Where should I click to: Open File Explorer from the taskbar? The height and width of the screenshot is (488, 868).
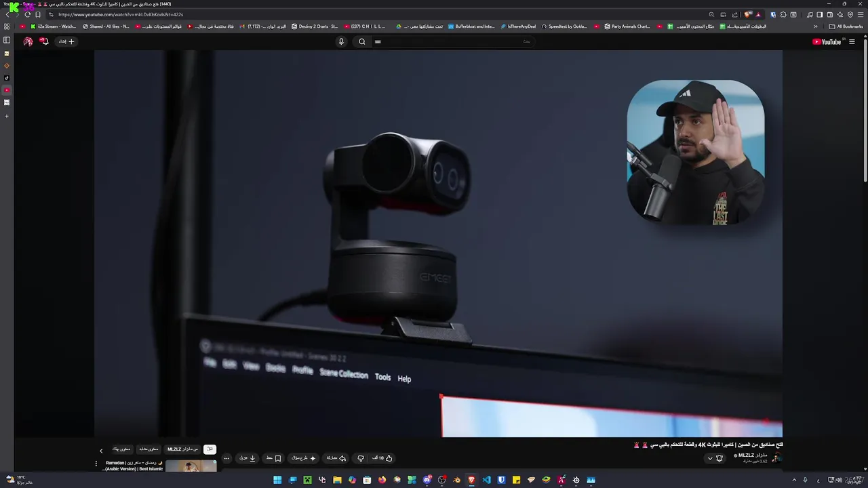point(337,480)
